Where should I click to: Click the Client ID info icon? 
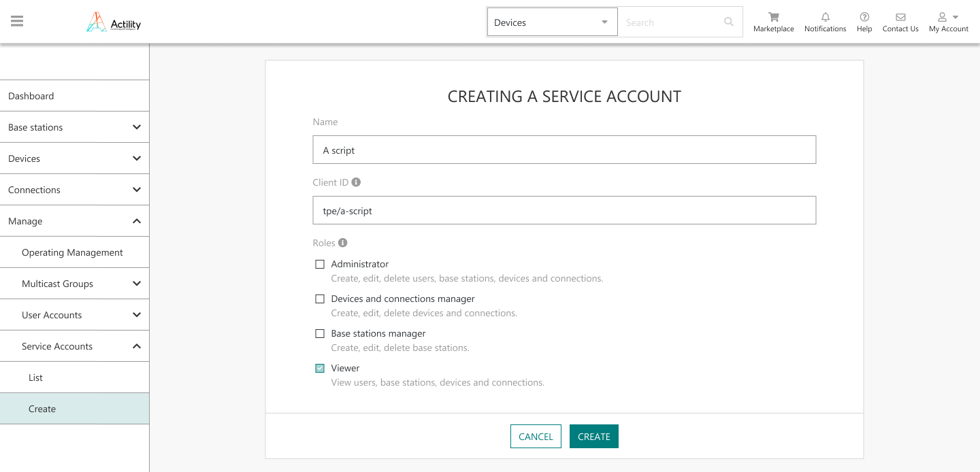[357, 182]
